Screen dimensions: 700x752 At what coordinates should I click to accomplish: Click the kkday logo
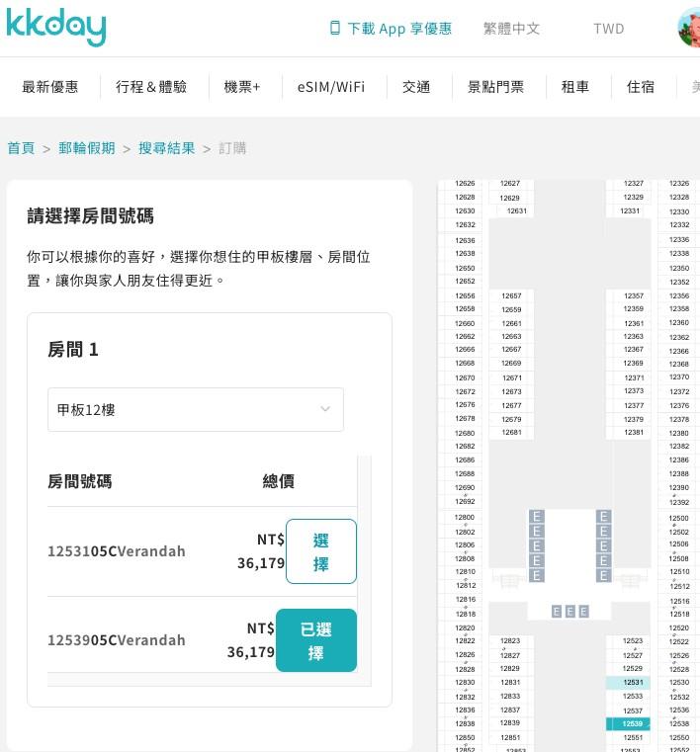[56, 28]
